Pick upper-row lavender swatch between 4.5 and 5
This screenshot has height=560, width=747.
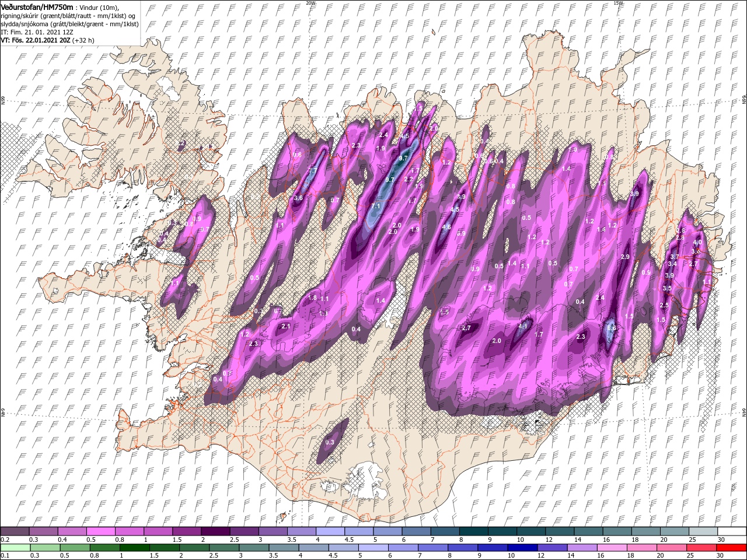[359, 531]
